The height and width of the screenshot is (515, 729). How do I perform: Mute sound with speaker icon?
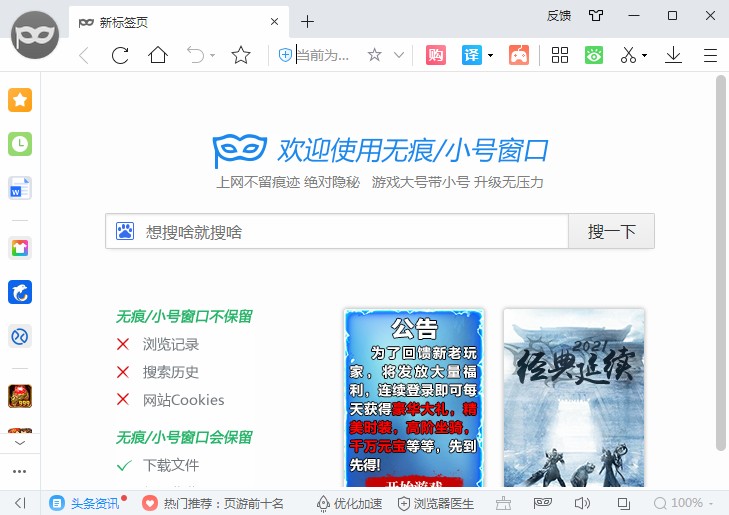[x=582, y=503]
